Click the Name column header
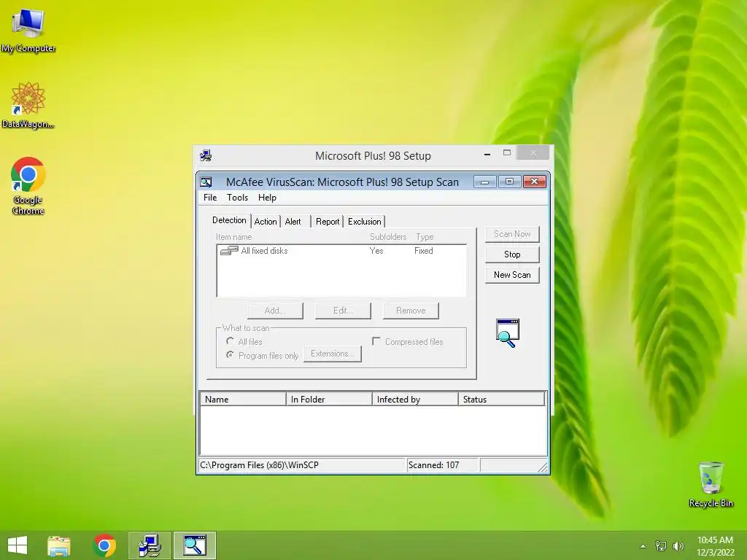 (243, 399)
